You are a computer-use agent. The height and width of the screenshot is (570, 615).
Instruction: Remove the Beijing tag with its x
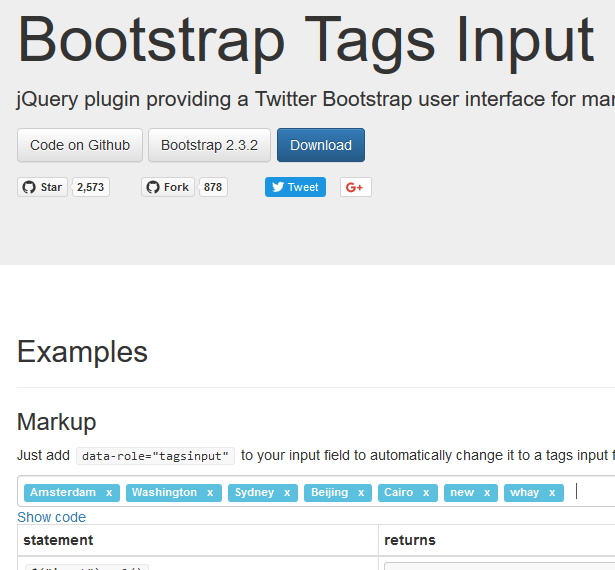(361, 493)
